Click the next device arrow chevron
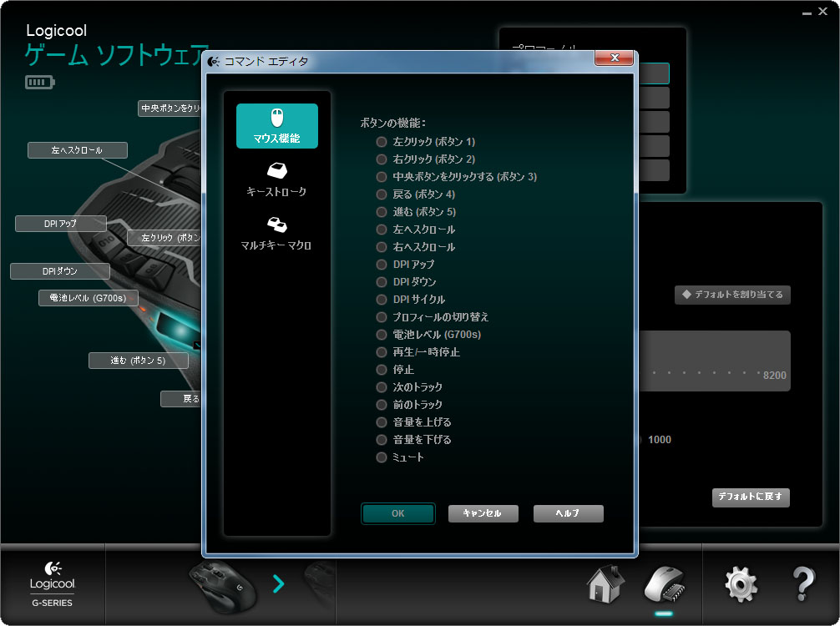The height and width of the screenshot is (626, 840). coord(278,583)
